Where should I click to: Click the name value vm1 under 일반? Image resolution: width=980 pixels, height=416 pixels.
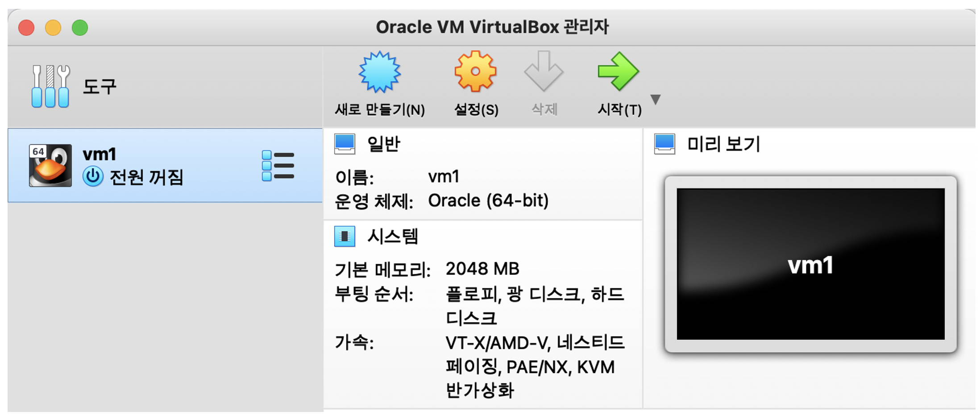pyautogui.click(x=444, y=177)
